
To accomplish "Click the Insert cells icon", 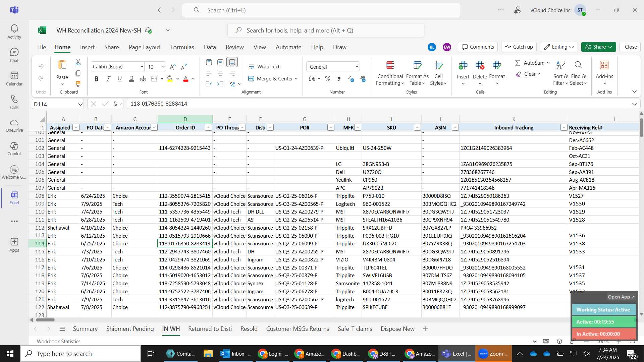I will click(x=463, y=65).
